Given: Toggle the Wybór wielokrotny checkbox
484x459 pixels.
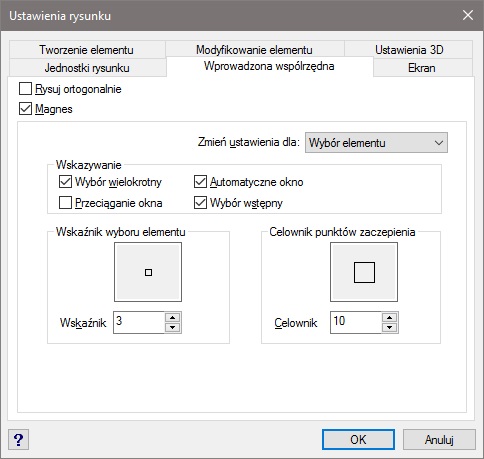Looking at the screenshot, I should [65, 182].
